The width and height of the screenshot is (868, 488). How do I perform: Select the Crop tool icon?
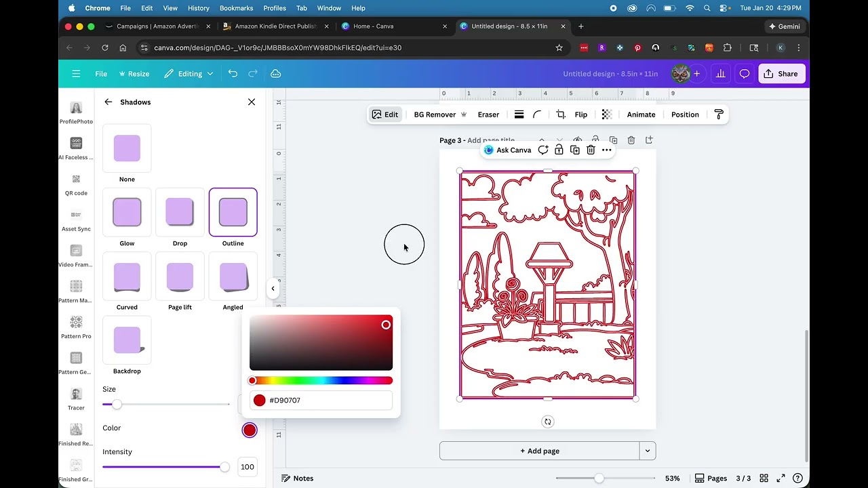point(561,115)
